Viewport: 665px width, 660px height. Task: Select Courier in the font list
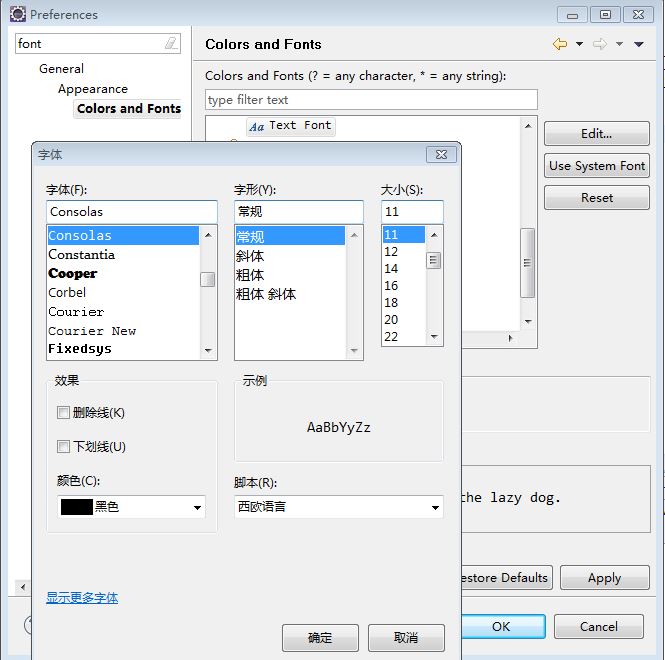[123, 312]
